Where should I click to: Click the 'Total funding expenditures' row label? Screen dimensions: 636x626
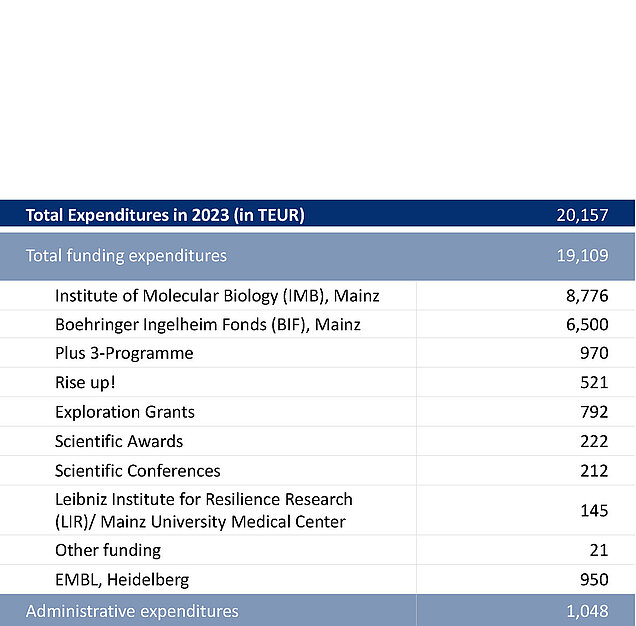point(126,256)
